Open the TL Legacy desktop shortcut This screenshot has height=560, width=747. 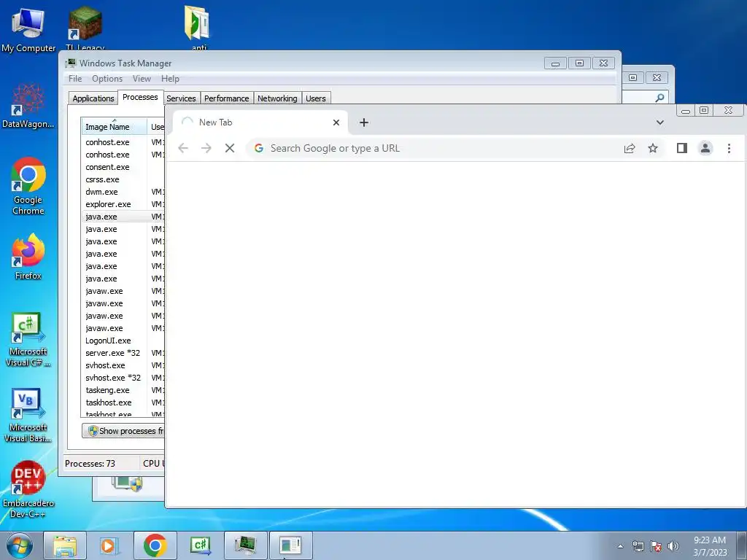pyautogui.click(x=85, y=28)
